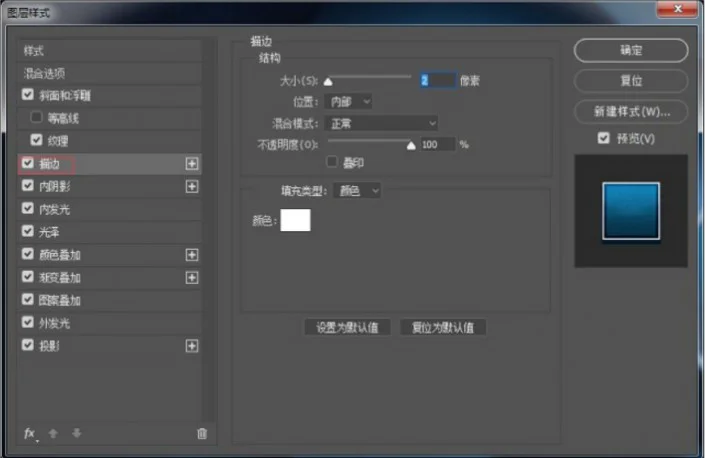Click the 设置为默认值 button
This screenshot has height=458, width=705.
point(347,327)
